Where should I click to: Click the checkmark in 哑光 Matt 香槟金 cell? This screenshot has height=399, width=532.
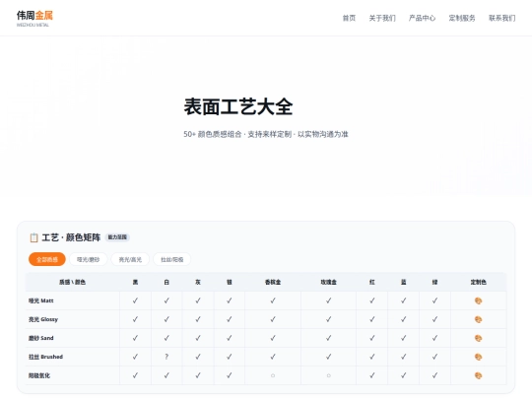[273, 300]
